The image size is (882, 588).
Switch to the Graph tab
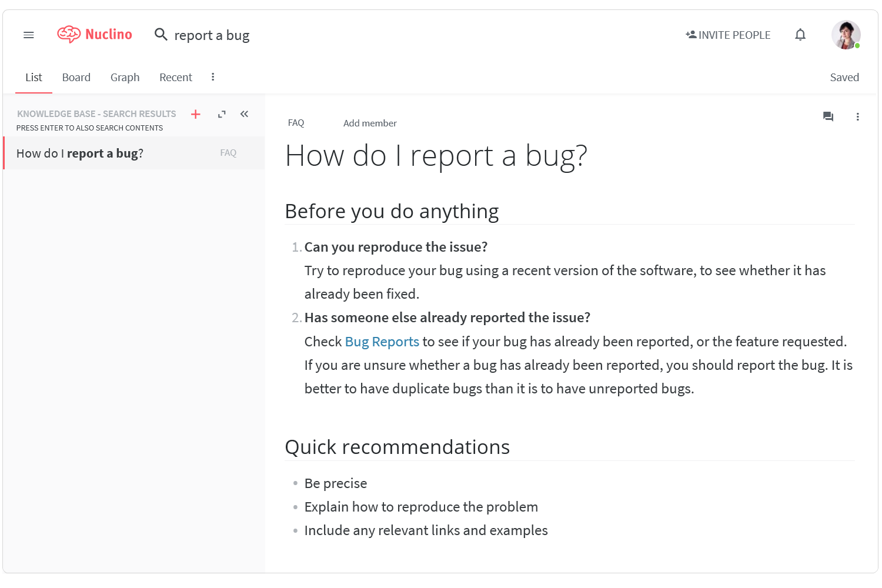125,78
